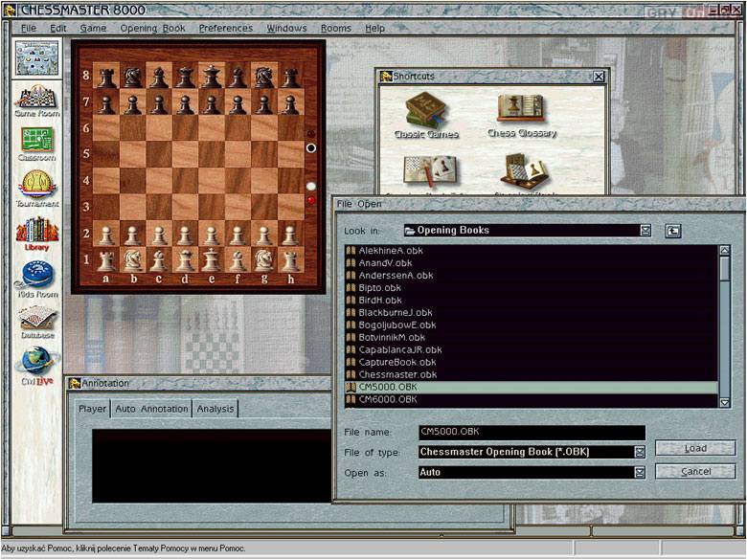Click the Load button
The width and height of the screenshot is (747, 560).
pyautogui.click(x=695, y=448)
